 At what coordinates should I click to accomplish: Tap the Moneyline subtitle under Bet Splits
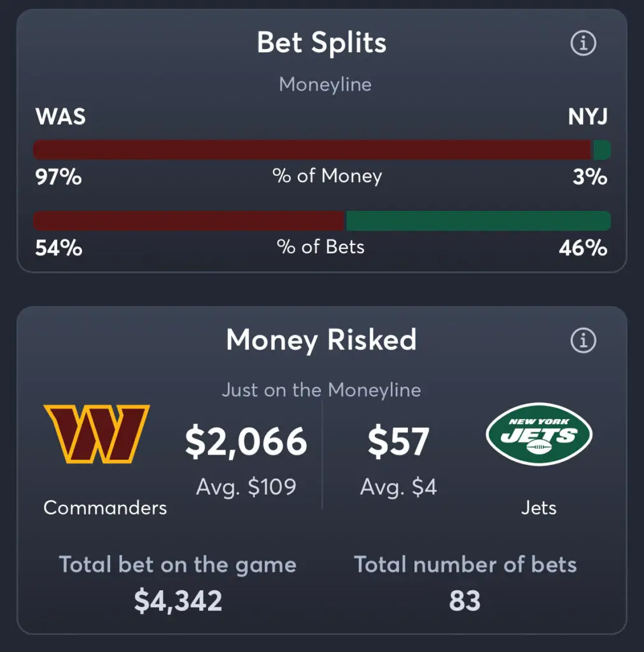(325, 85)
